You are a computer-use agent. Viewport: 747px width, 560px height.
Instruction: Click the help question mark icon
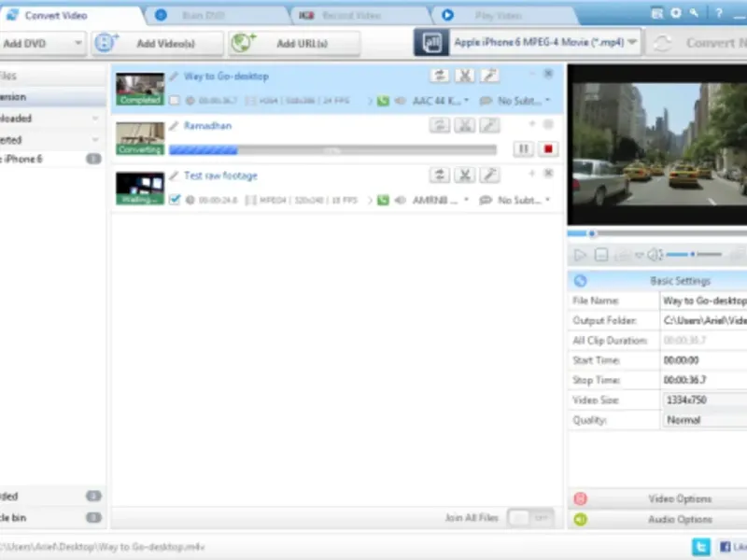pos(718,13)
